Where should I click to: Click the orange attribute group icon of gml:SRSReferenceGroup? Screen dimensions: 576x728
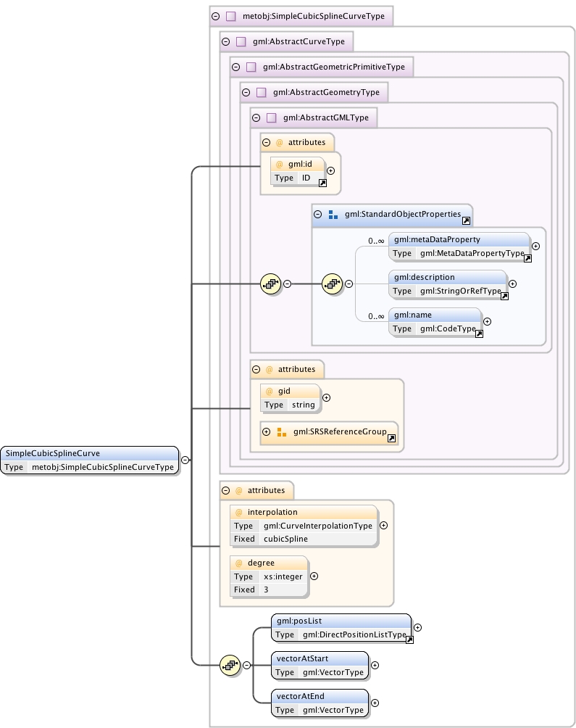282,432
